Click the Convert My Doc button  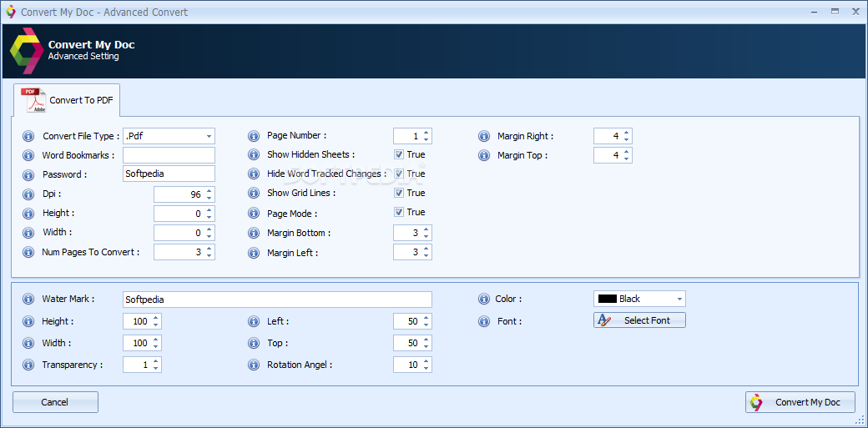coord(800,402)
